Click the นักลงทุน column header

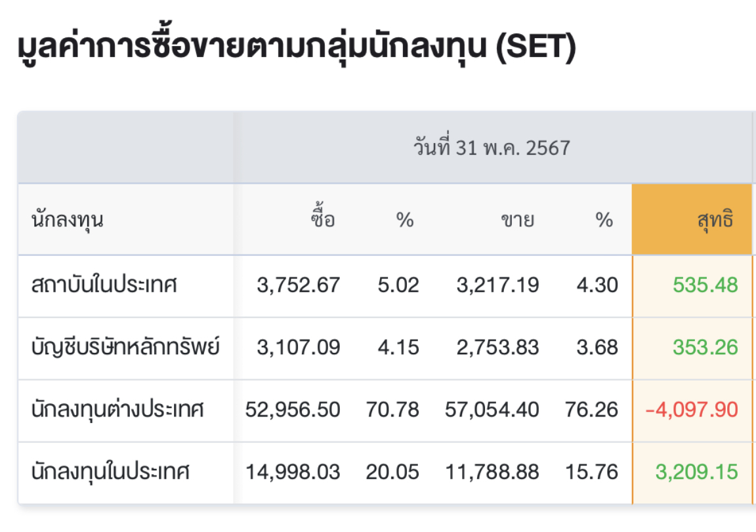68,220
